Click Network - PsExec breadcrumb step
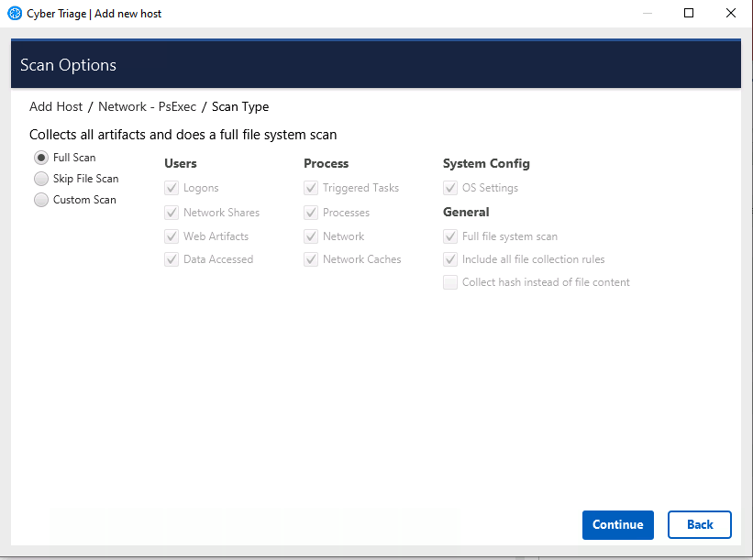The width and height of the screenshot is (753, 560). [147, 107]
